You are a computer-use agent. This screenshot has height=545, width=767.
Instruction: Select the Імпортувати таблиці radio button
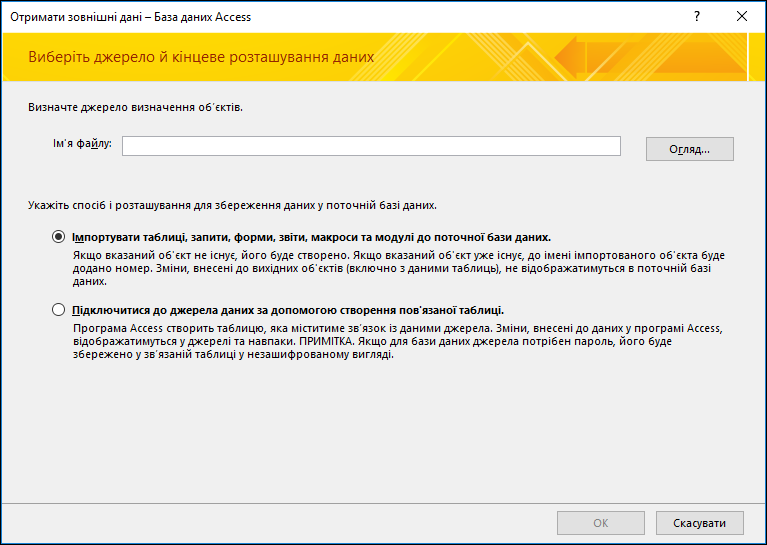[x=58, y=237]
